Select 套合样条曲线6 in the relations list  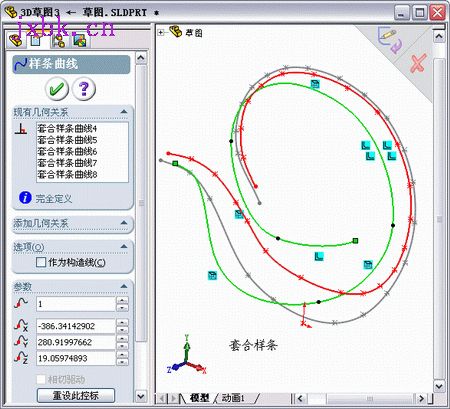tap(67, 151)
